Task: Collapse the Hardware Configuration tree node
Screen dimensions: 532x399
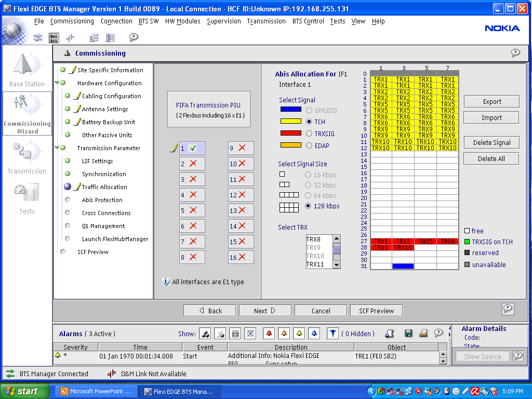Action: click(57, 83)
